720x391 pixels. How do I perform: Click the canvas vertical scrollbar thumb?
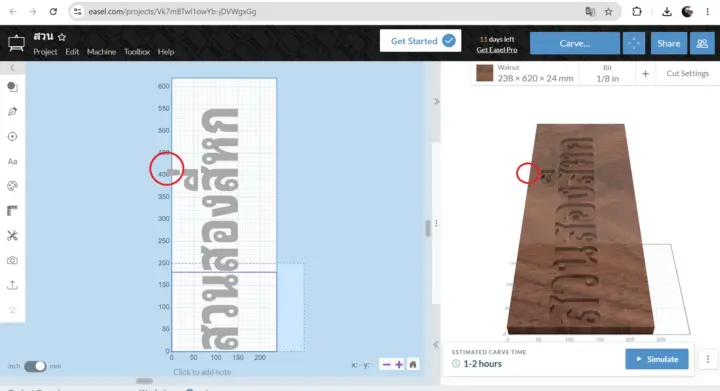(428, 228)
